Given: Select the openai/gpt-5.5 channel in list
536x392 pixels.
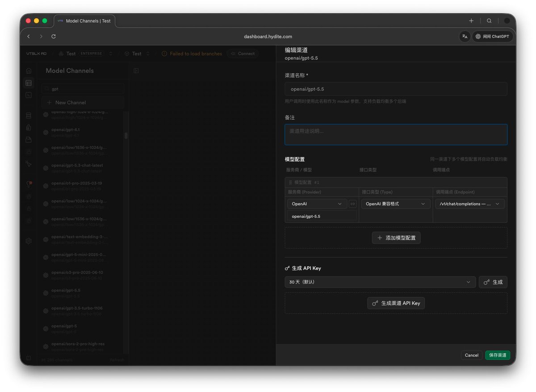Looking at the screenshot, I should click(x=83, y=293).
